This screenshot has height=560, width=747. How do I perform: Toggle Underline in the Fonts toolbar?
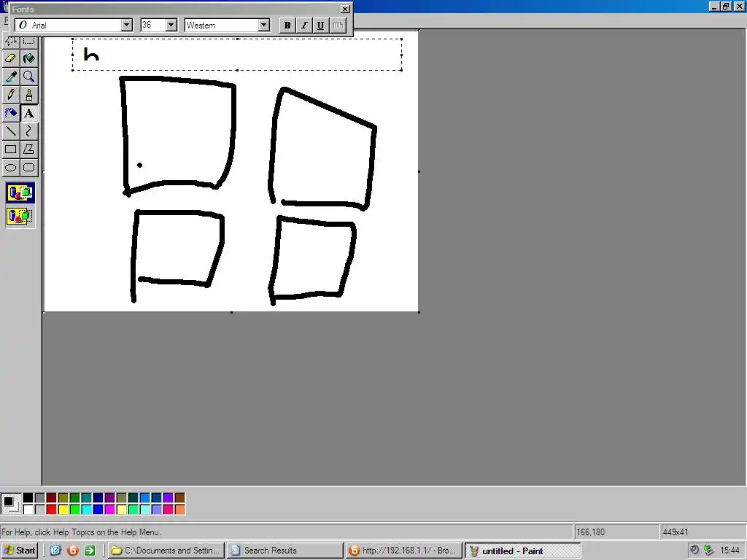tap(321, 26)
